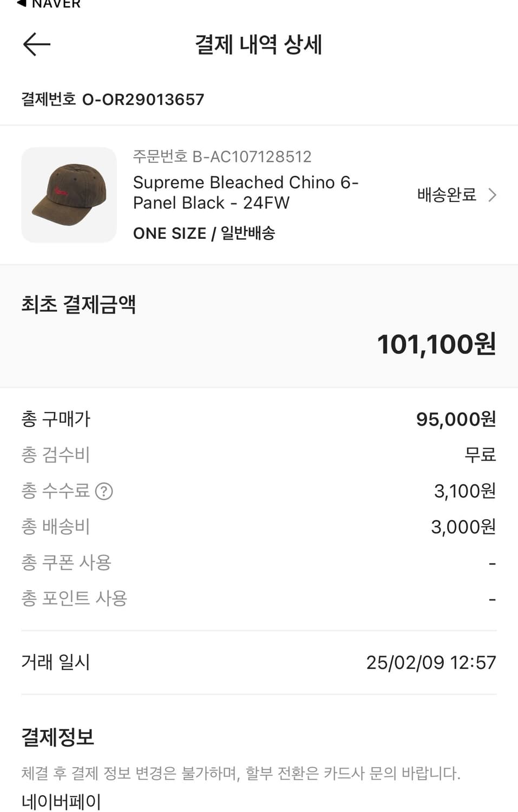Tap the 배송완료 delivery status
The width and height of the screenshot is (518, 812).
point(447,195)
